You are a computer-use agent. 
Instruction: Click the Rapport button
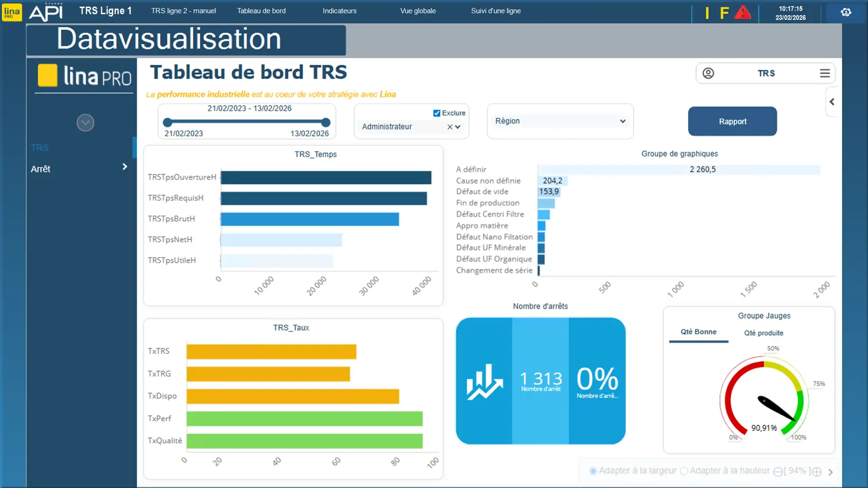point(732,121)
